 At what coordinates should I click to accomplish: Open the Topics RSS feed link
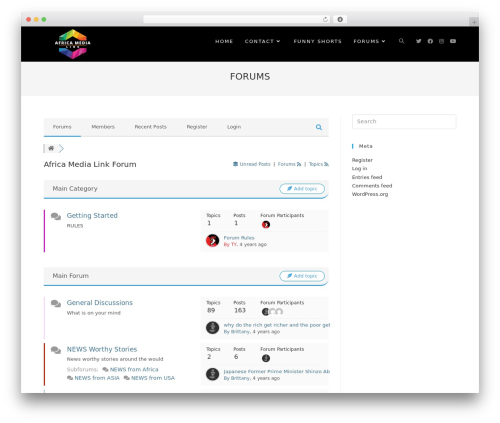[319, 164]
